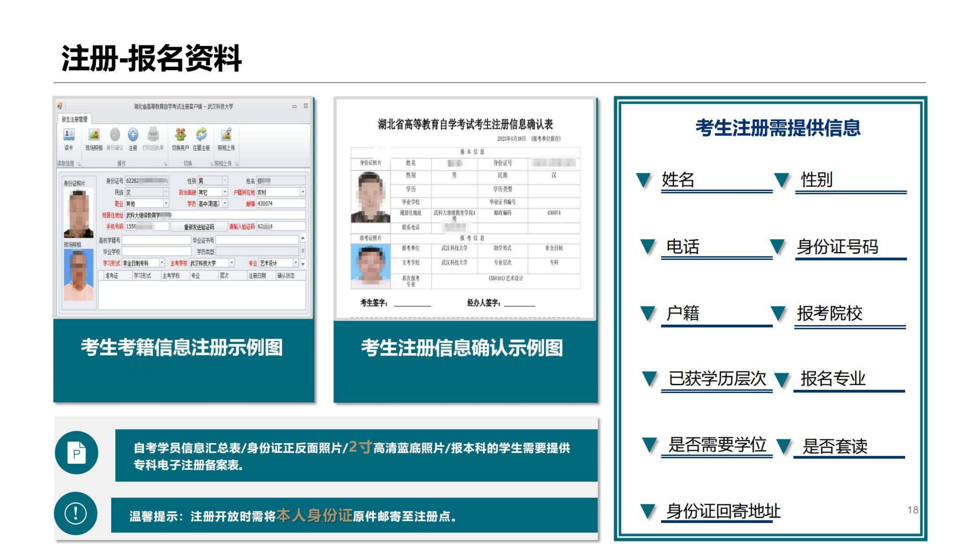Click the 照相上传 upload icon
This screenshot has width=980, height=551.
(x=226, y=135)
